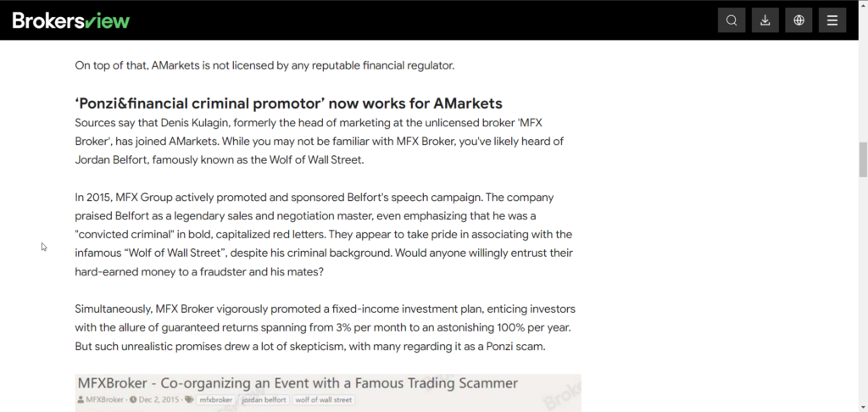Click scrollbar down arrow at bottom
Viewport: 868px width, 412px height.
click(863, 407)
